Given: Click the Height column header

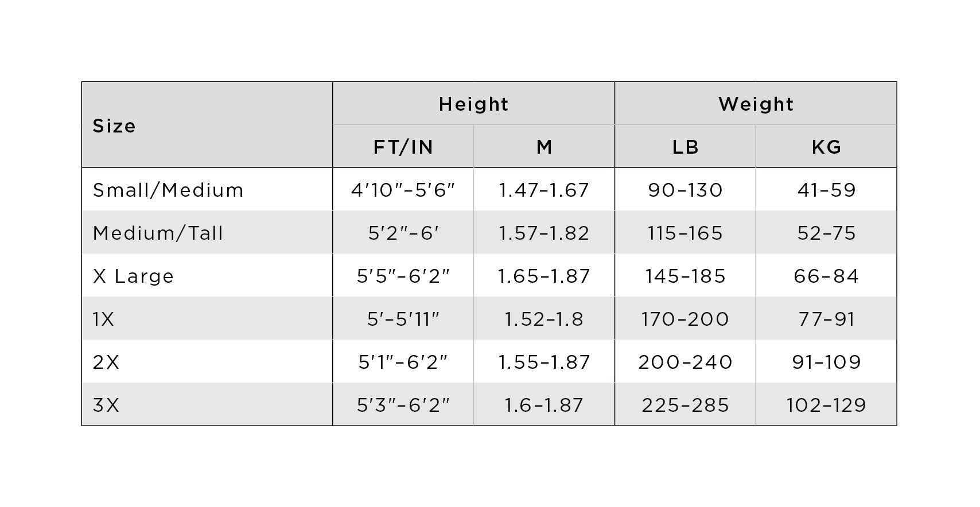Looking at the screenshot, I should pyautogui.click(x=473, y=104).
